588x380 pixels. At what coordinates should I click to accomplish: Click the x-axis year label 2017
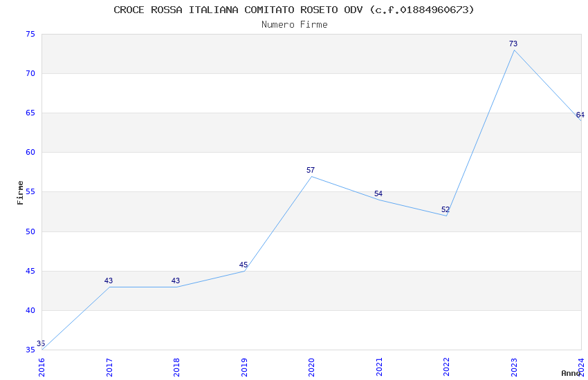109,367
